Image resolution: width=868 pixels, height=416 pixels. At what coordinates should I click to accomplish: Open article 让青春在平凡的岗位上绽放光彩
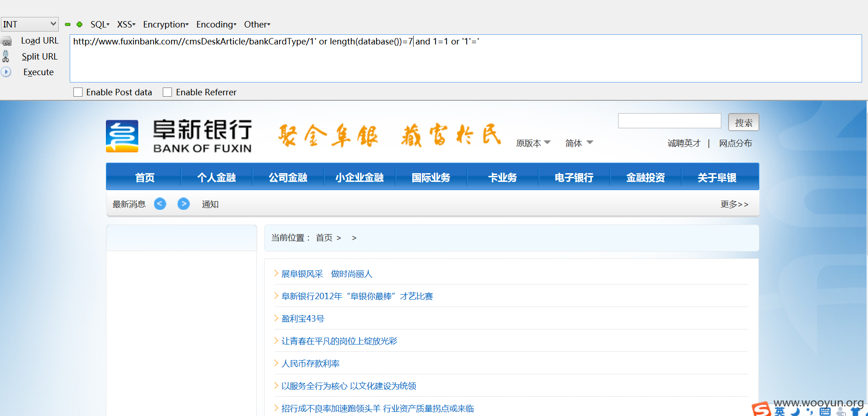[339, 341]
